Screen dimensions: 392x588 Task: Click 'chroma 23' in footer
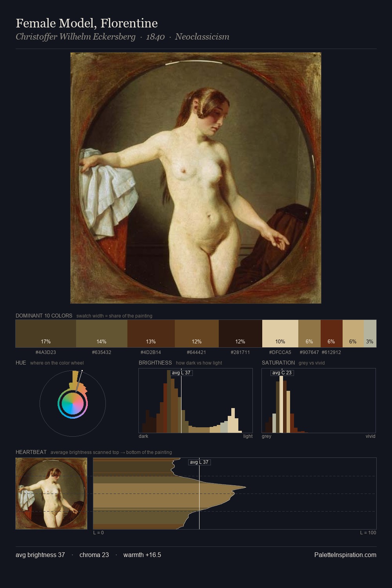(x=94, y=555)
